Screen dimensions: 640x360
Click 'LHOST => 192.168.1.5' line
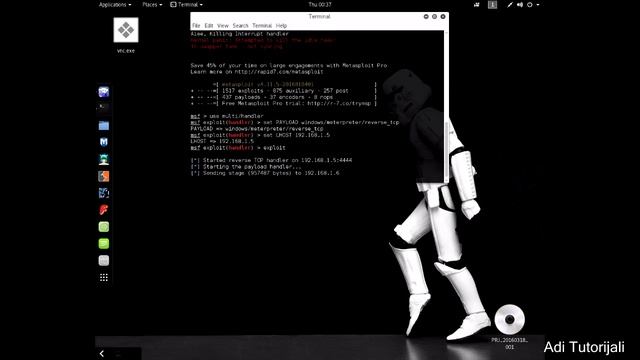pos(222,141)
